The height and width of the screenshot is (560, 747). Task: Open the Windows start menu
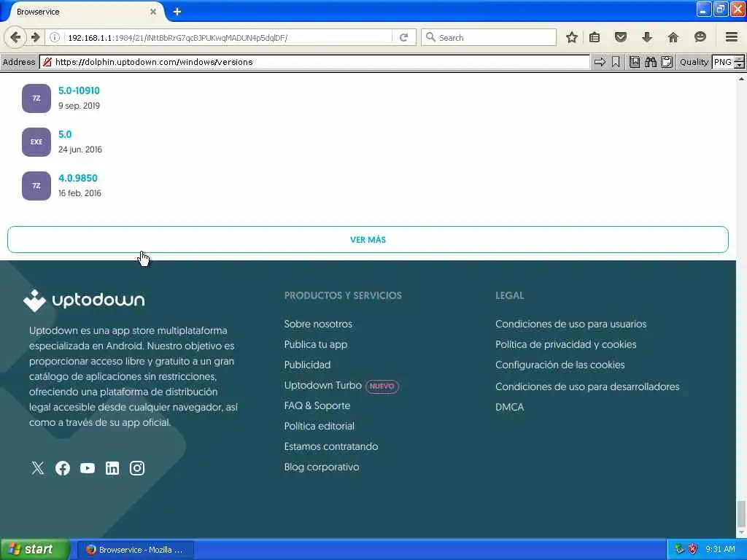35,550
